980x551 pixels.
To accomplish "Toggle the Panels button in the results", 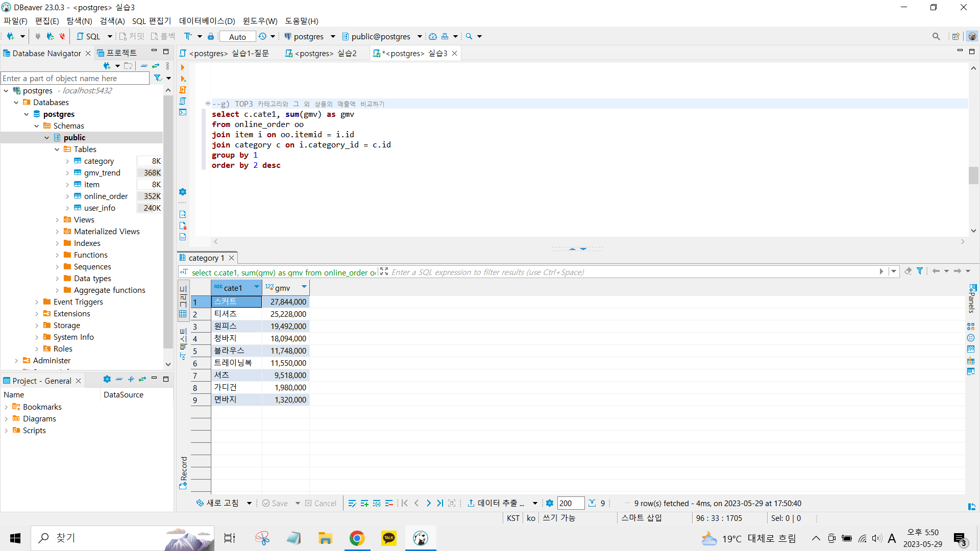I will (x=972, y=299).
